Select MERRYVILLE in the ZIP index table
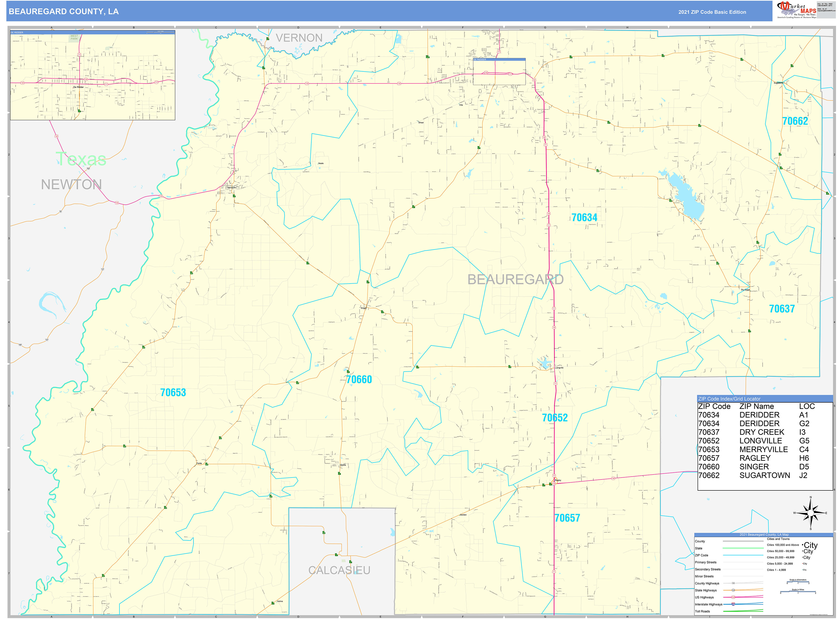The width and height of the screenshot is (840, 619). click(764, 450)
